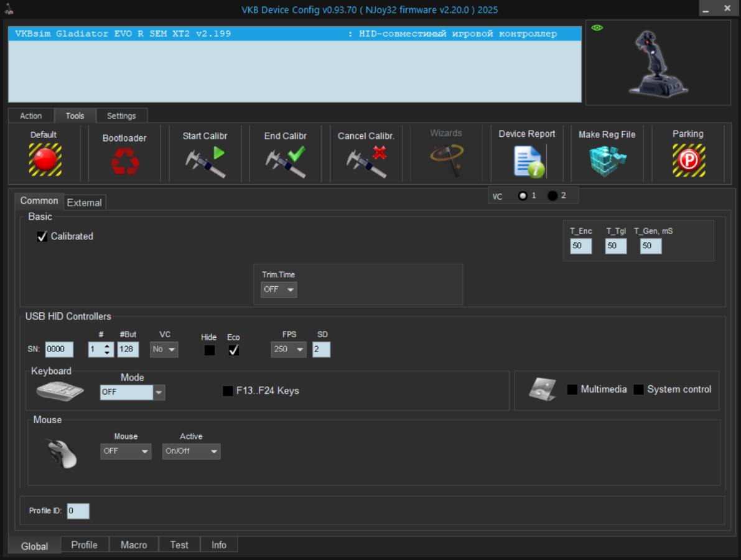Image resolution: width=741 pixels, height=560 pixels.
Task: Open the Profile bottom tab
Action: click(x=85, y=545)
